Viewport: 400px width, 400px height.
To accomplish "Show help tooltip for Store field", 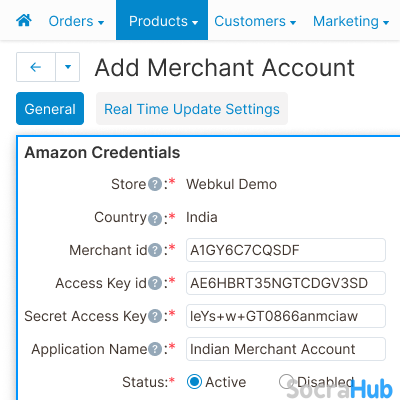I will (155, 184).
